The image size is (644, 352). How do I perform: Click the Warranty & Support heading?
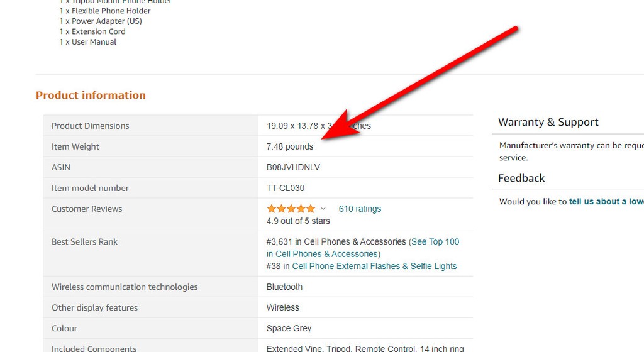548,122
